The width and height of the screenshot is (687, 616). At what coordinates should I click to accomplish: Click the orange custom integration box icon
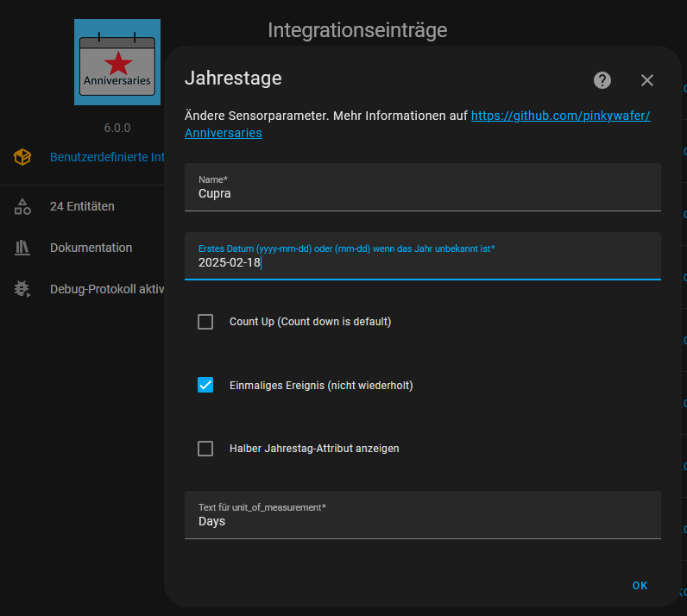coord(22,157)
